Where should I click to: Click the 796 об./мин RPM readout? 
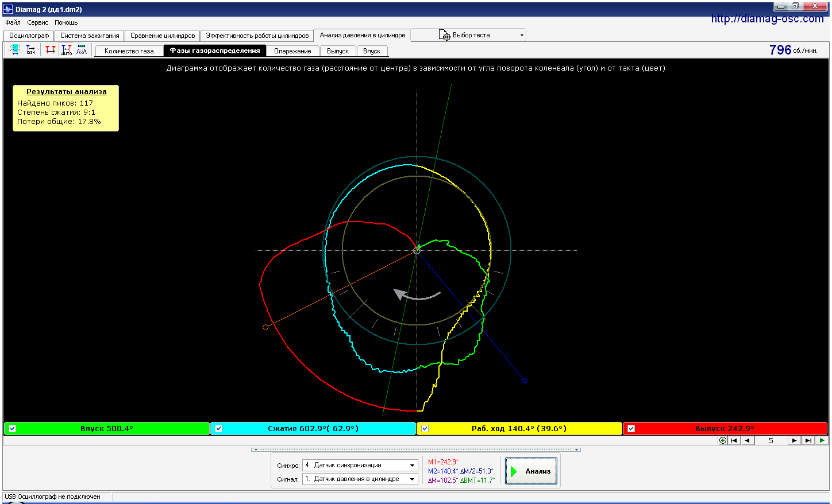pos(793,50)
